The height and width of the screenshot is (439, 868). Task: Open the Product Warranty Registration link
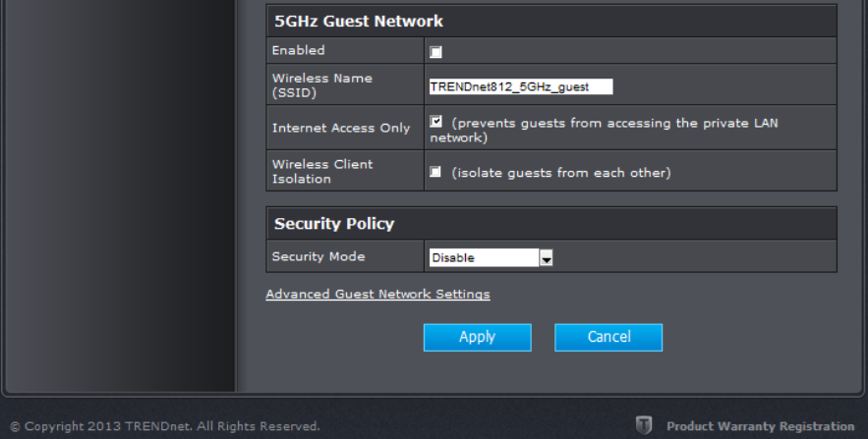pos(760,426)
